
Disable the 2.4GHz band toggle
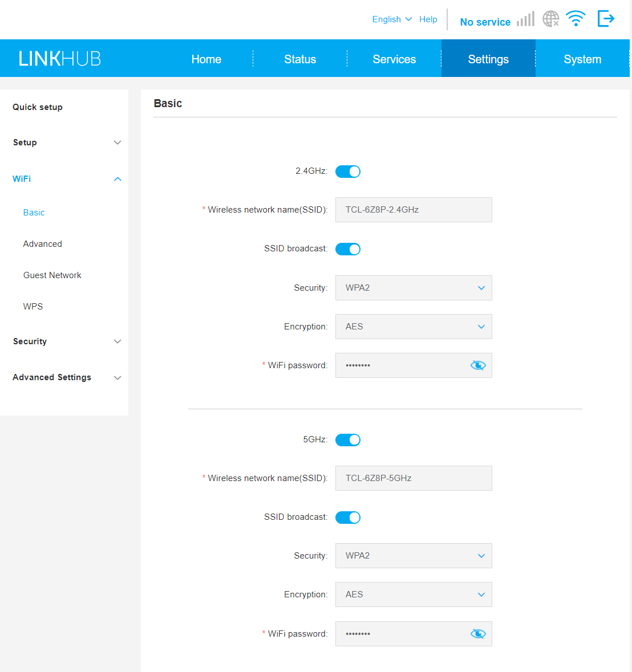(x=348, y=172)
